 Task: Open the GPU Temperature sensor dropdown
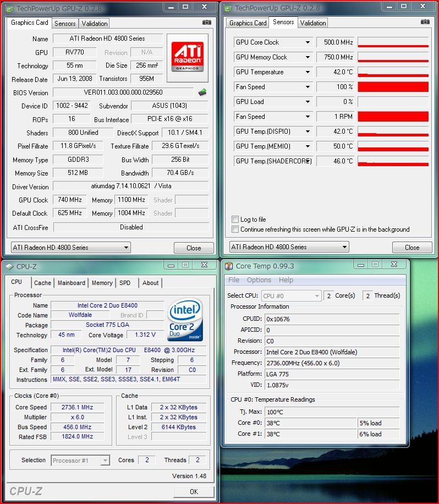point(308,72)
